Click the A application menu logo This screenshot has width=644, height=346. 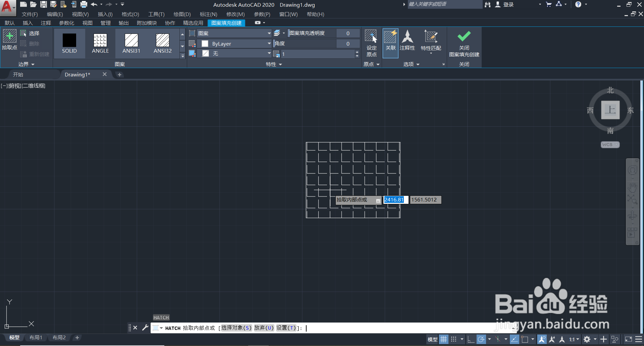tap(7, 7)
